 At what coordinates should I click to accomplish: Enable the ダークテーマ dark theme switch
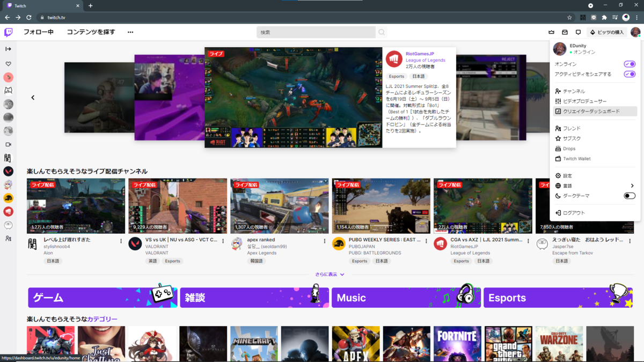630,196
